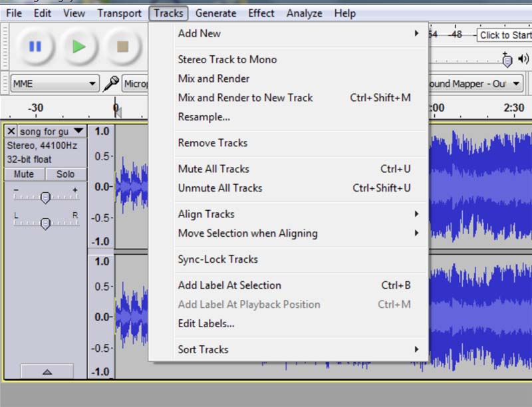Select Mix and Render to New Track
This screenshot has height=407, width=532.
click(x=245, y=98)
